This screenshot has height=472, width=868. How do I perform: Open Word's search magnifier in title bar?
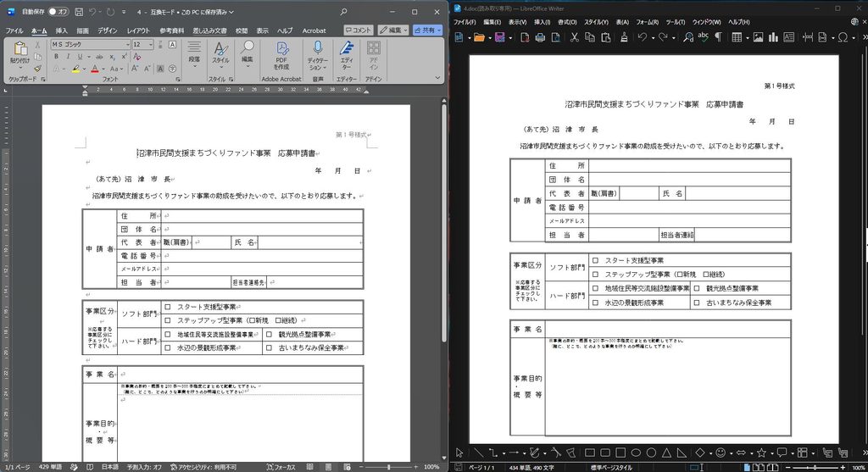pos(344,12)
